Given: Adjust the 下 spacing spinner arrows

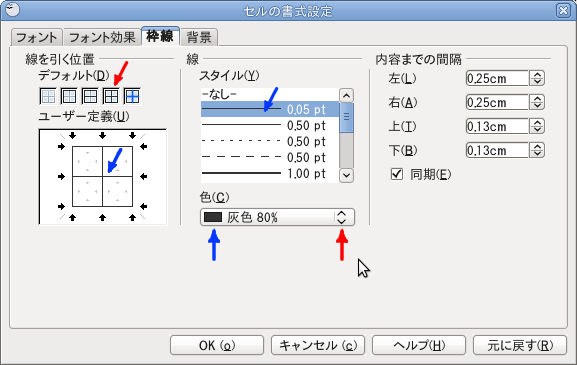Looking at the screenshot, I should [x=537, y=150].
